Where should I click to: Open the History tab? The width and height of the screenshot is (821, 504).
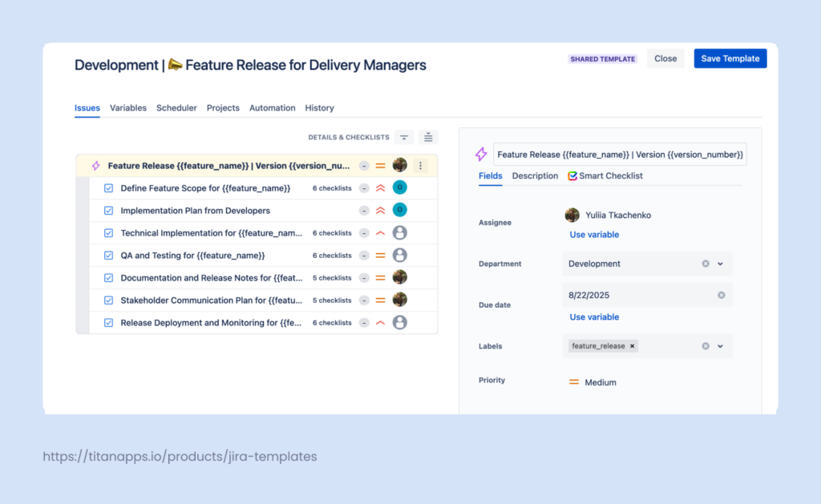[x=319, y=108]
